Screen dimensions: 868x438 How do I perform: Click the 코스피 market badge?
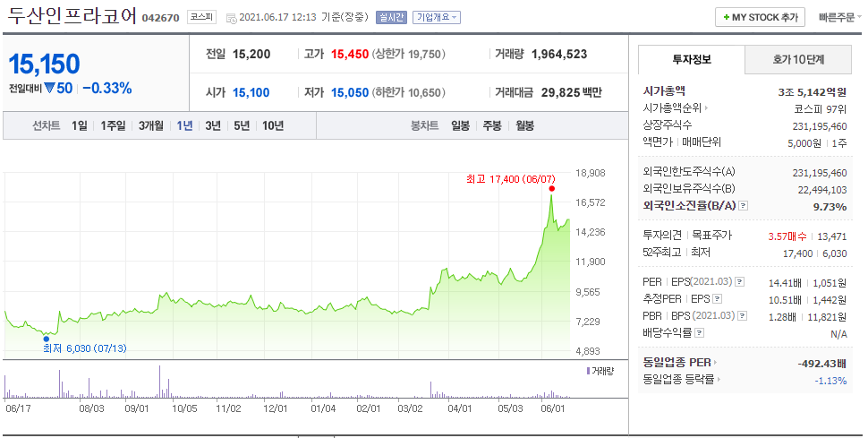pyautogui.click(x=201, y=17)
